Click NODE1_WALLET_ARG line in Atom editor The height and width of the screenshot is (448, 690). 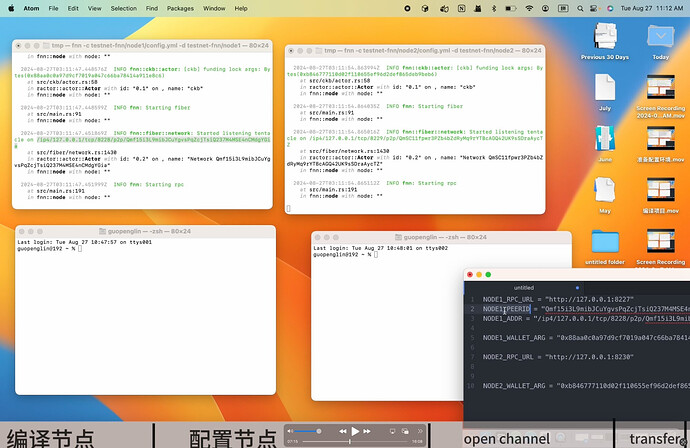point(586,338)
